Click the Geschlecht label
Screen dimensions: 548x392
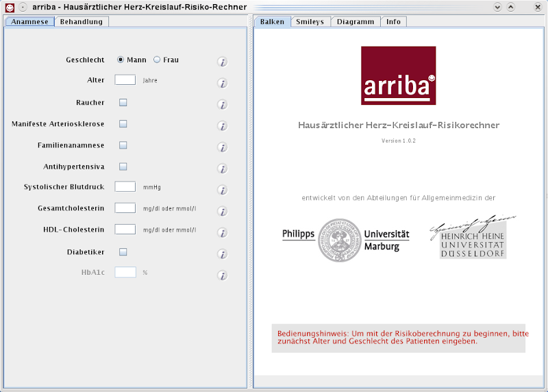pyautogui.click(x=85, y=60)
